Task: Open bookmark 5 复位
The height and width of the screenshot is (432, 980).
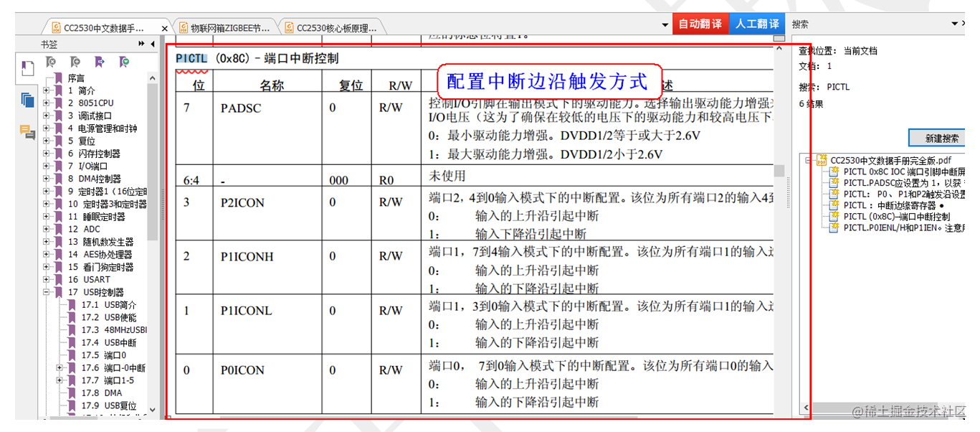Action: click(x=82, y=141)
